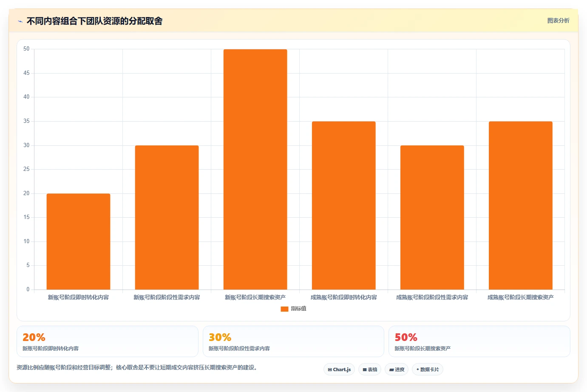
Task: Click the bar icon in 进度 chip
Action: (391, 370)
